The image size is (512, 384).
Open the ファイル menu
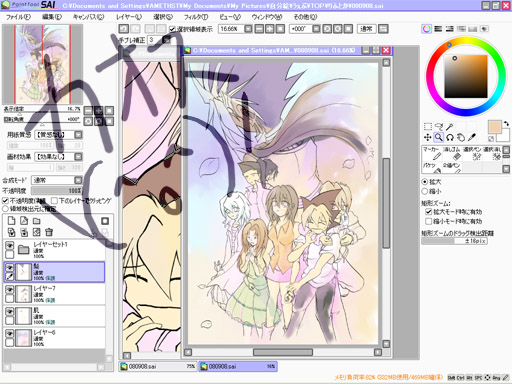click(x=18, y=17)
